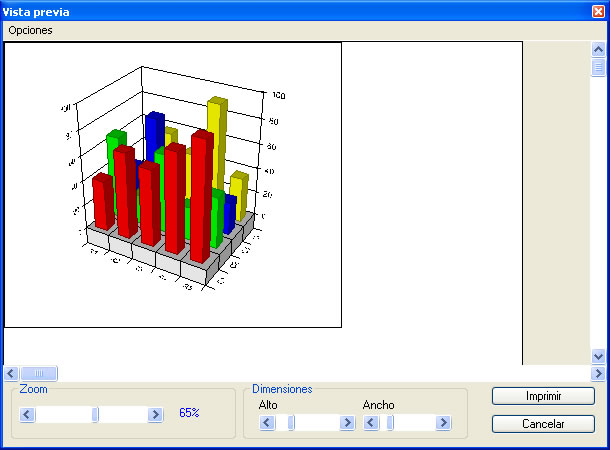Click the Zoom slider left arrow
The width and height of the screenshot is (610, 450).
tap(28, 414)
